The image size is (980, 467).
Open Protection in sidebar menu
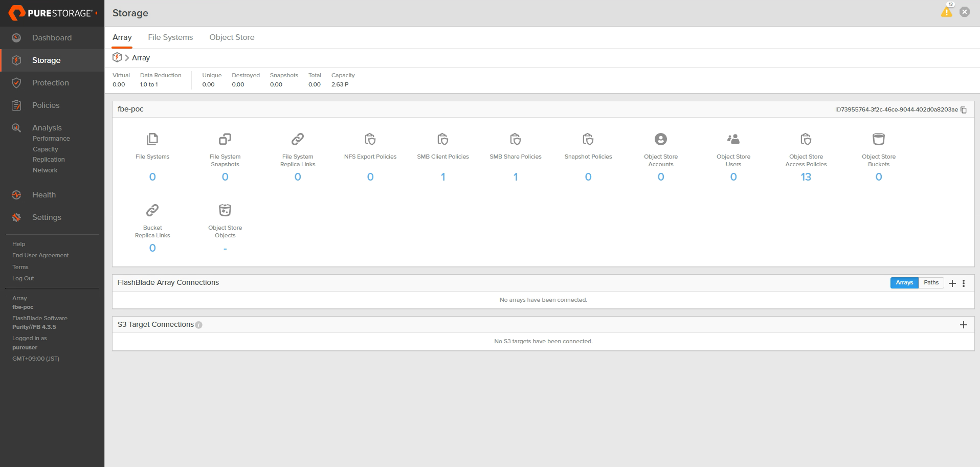click(50, 83)
